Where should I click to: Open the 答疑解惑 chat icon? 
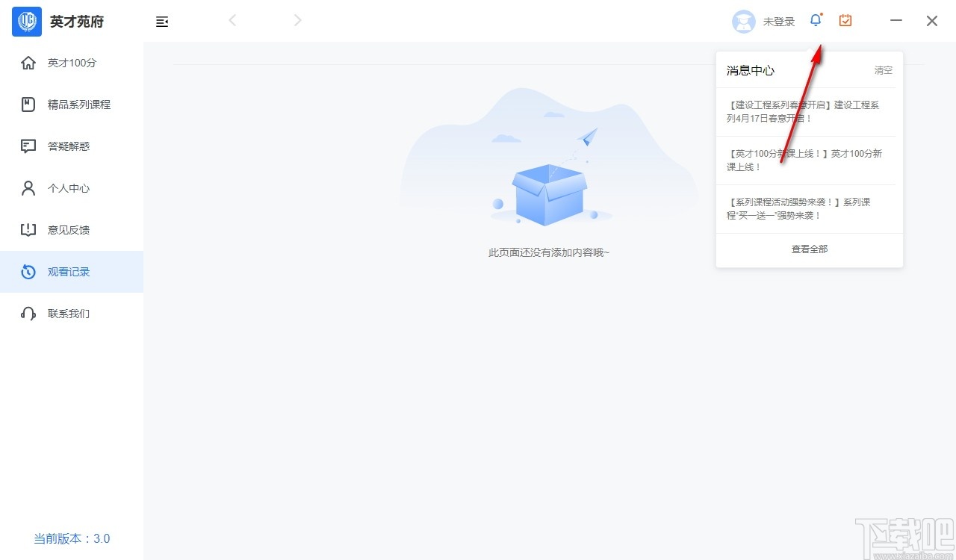tap(28, 146)
